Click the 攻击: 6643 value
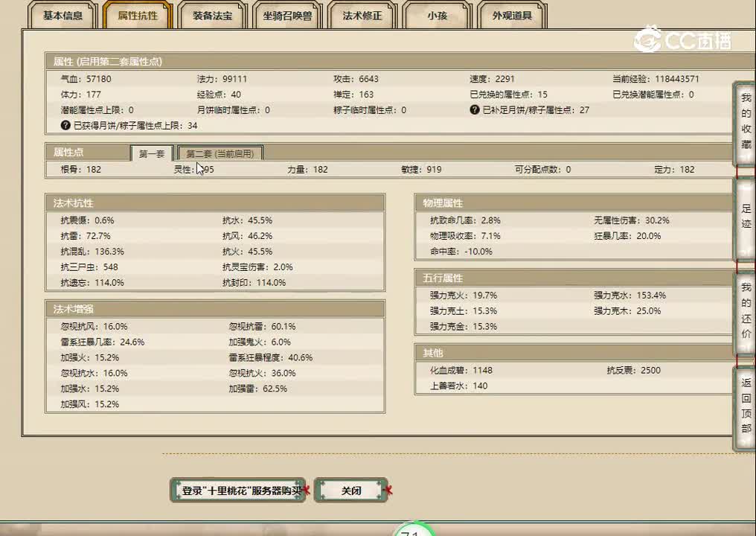The width and height of the screenshot is (756, 536). click(x=356, y=79)
